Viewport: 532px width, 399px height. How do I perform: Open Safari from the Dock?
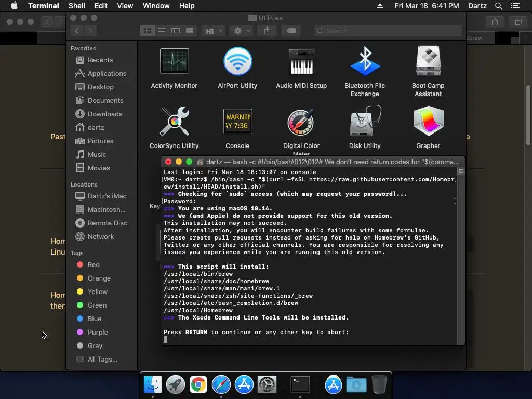tap(221, 385)
